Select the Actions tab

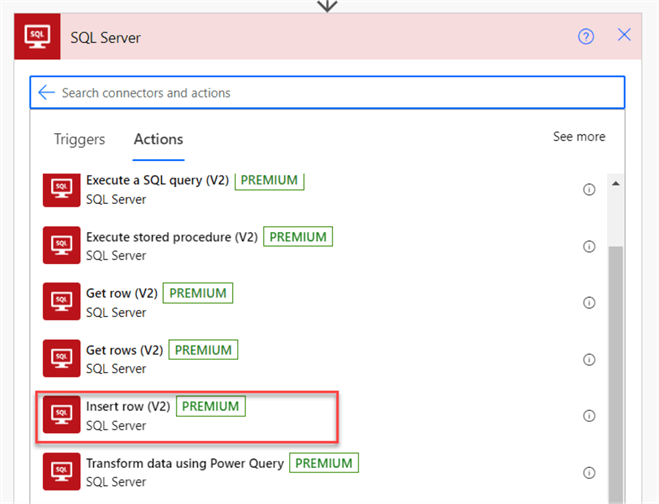coord(158,139)
